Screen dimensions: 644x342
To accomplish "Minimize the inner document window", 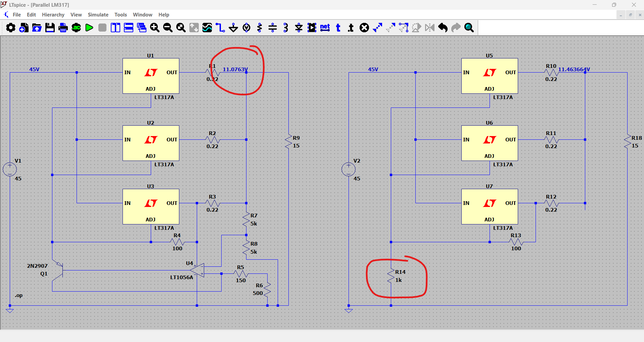I will (621, 15).
